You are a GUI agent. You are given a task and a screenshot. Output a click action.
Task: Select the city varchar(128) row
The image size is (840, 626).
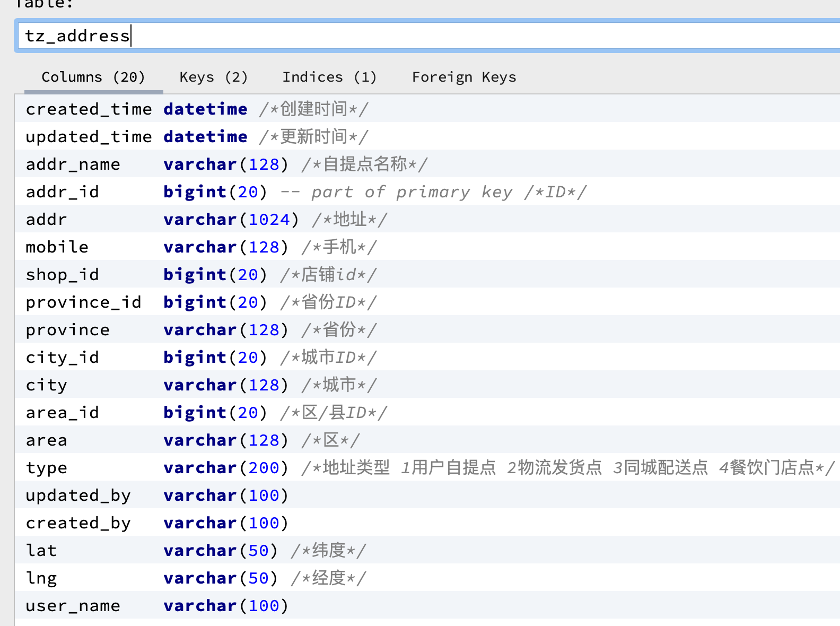pos(427,384)
